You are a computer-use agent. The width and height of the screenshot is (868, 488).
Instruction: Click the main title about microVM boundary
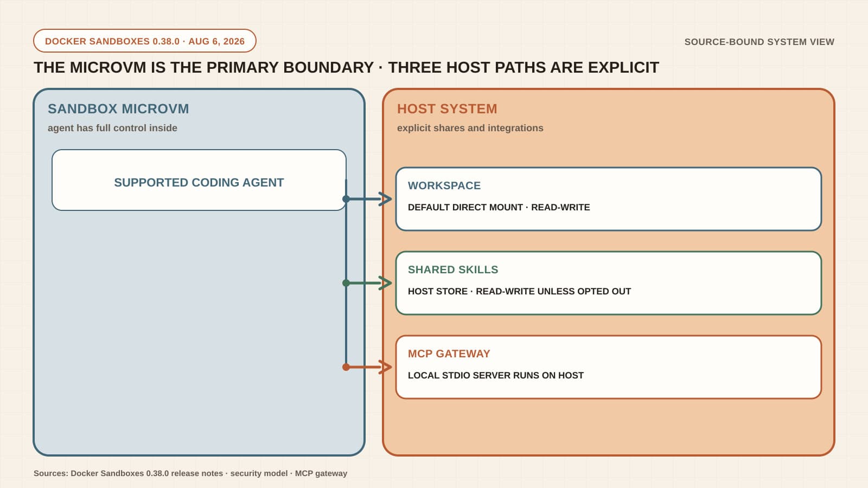tap(346, 67)
